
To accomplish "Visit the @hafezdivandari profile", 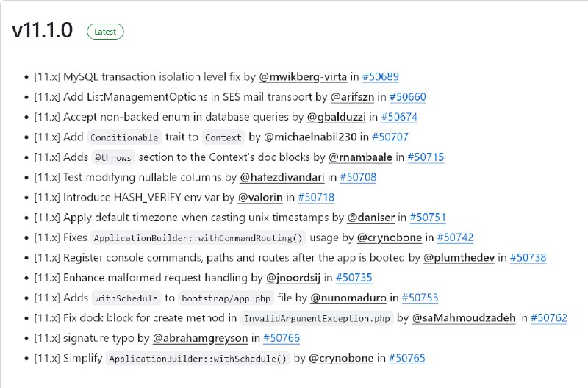I will pos(282,177).
